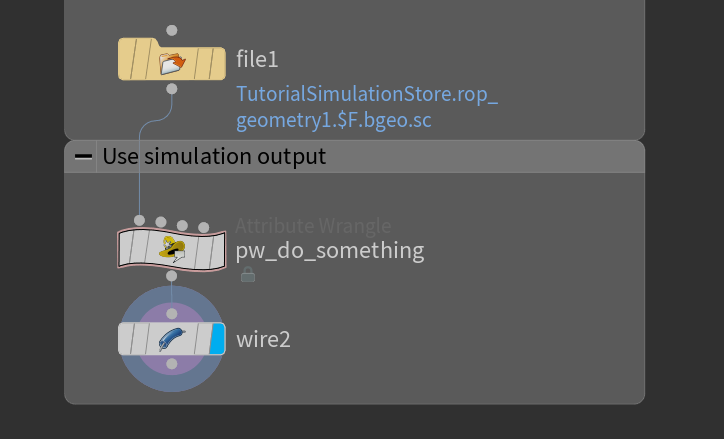Click the output connector of wire2
The width and height of the screenshot is (724, 439).
tap(172, 364)
